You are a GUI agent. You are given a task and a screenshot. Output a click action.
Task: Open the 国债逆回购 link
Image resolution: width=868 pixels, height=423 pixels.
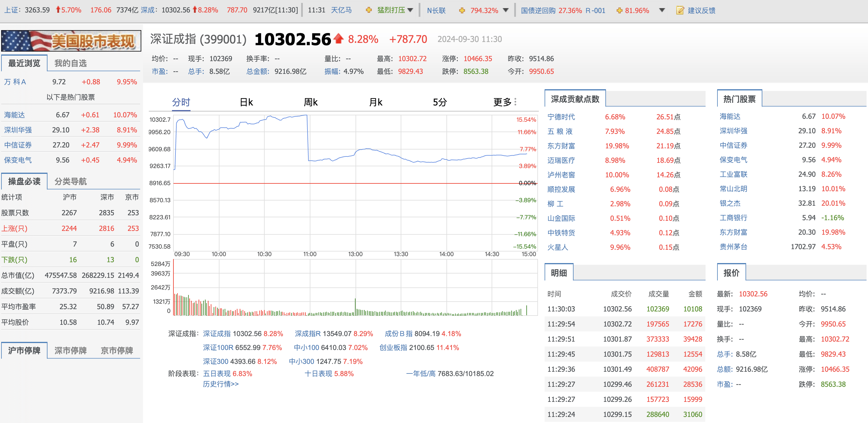(x=538, y=10)
